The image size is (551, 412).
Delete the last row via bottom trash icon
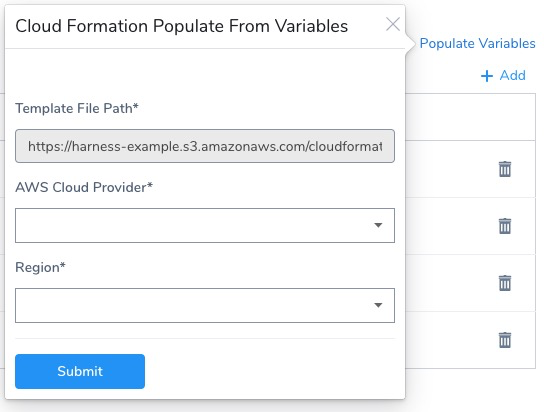click(505, 340)
